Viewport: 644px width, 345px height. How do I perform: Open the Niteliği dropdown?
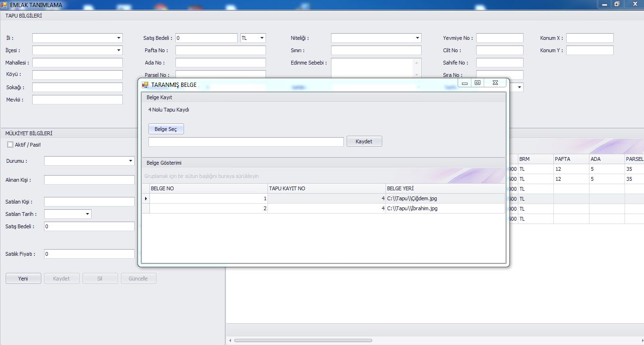(x=417, y=38)
